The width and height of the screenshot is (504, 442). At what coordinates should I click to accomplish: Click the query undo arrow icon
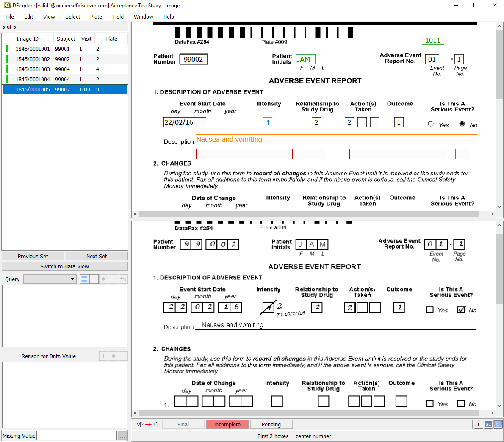pos(123,279)
